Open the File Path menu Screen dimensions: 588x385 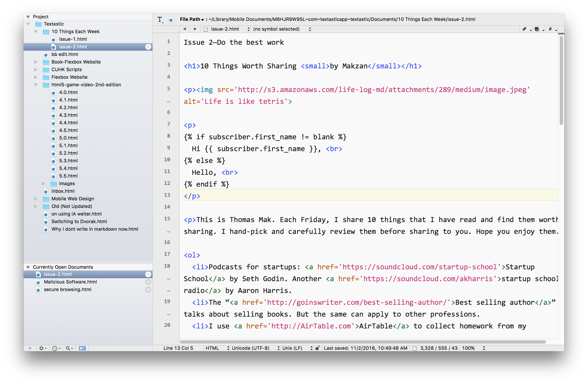click(192, 19)
